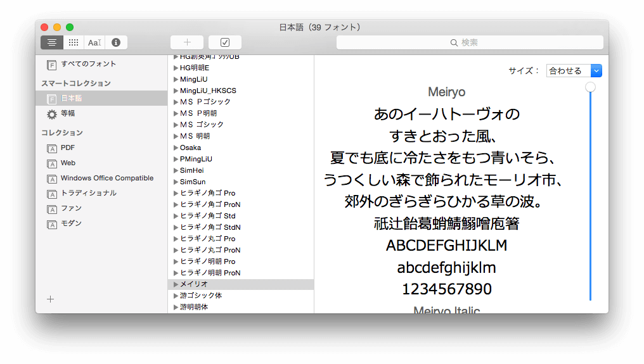
Task: Switch to sample list view icon
Action: click(x=52, y=42)
